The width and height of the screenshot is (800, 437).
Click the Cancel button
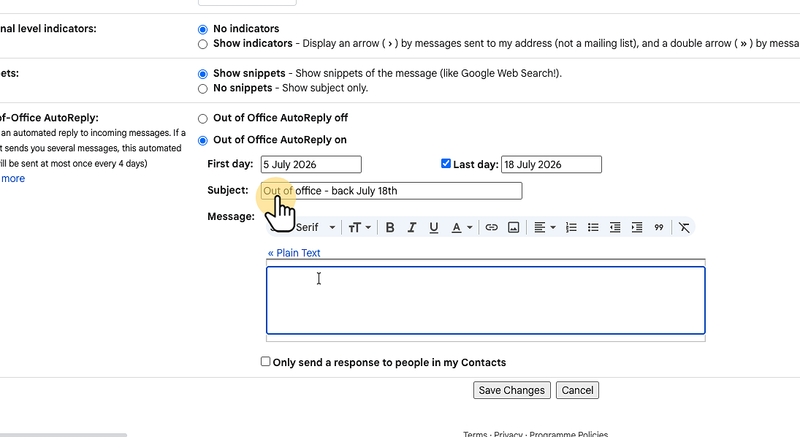[578, 390]
